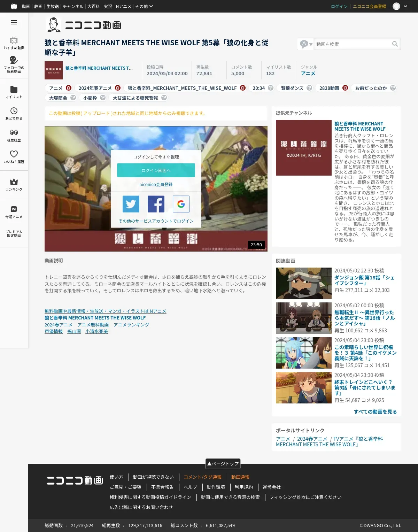
Task: Click the niconico会員登録 link in login box
Action: [x=156, y=184]
